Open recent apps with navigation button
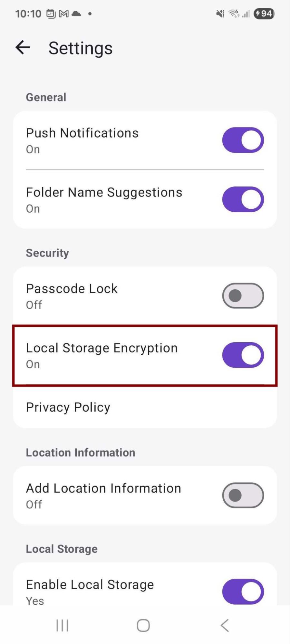The width and height of the screenshot is (290, 644). click(62, 626)
